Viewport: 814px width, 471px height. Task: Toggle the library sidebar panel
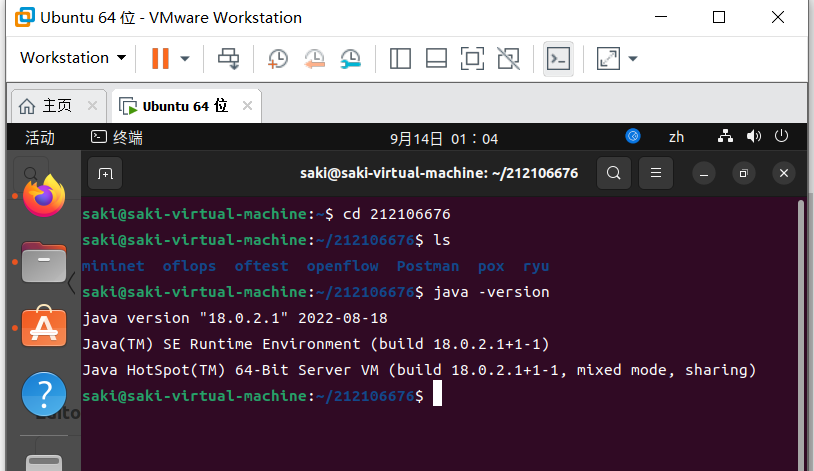pos(400,58)
